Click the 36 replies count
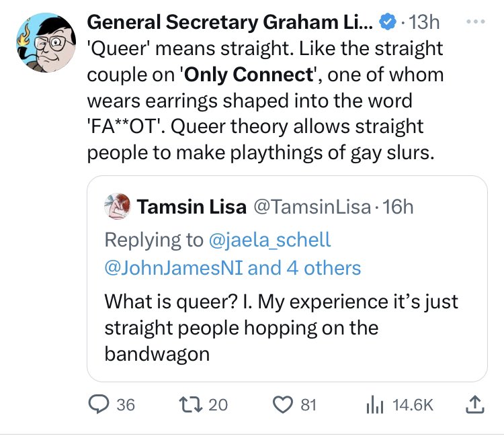504x438 pixels. tap(126, 405)
